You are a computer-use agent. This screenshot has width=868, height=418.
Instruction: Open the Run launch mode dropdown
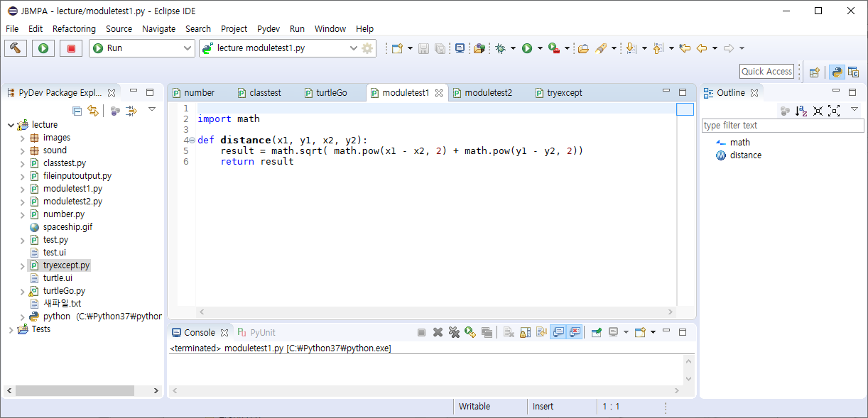188,48
